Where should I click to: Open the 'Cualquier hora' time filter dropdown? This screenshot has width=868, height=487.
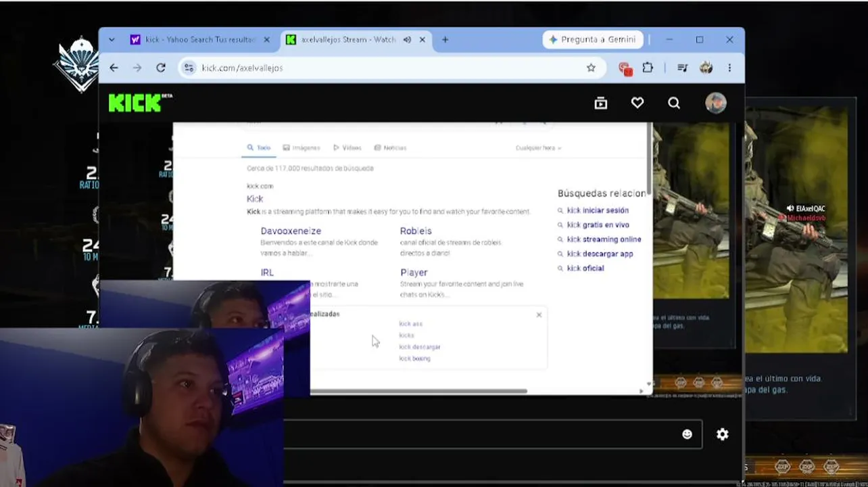click(539, 147)
